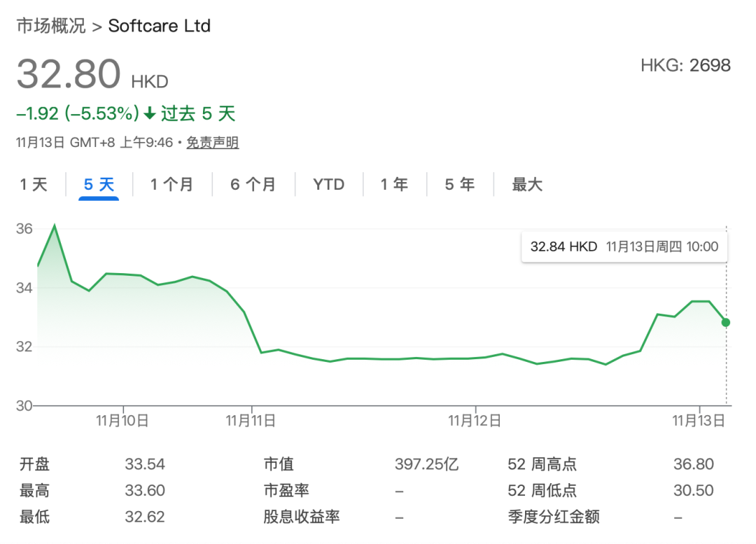Switch to the 1 天 range tab
This screenshot has height=544, width=756.
point(33,185)
